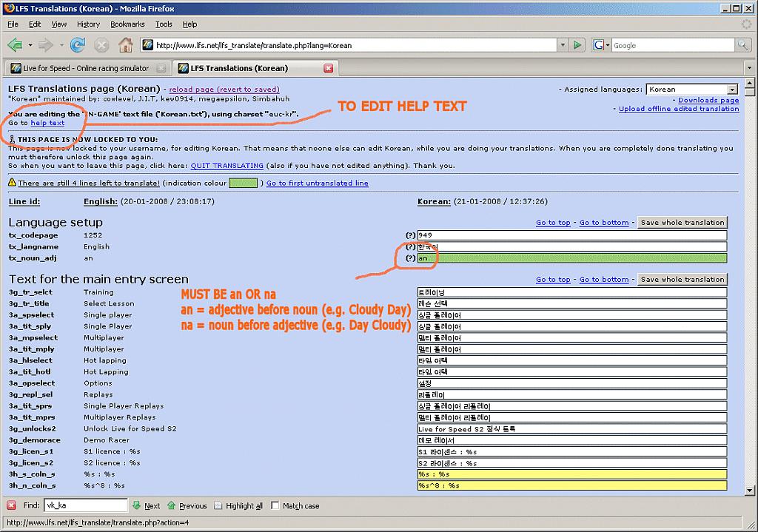This screenshot has height=532, width=758.
Task: Click the page scrollbar up arrow
Action: click(x=750, y=83)
